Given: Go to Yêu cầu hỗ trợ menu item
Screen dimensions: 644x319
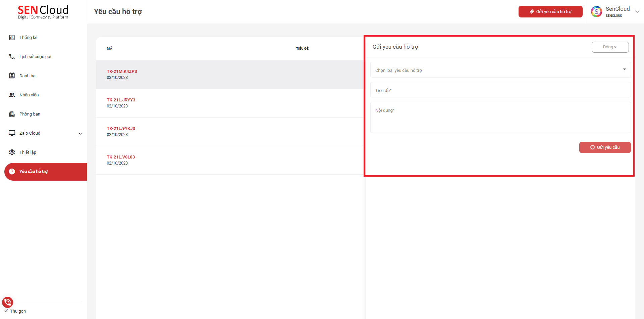Looking at the screenshot, I should [34, 172].
